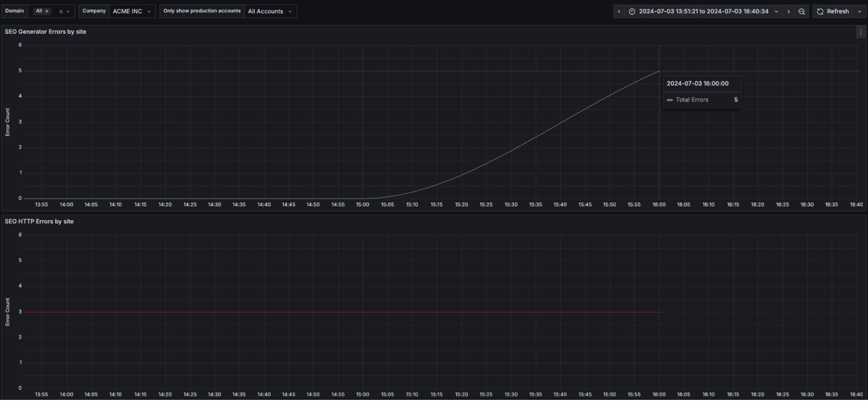Click the Domain filter label
Image resolution: width=868 pixels, height=403 pixels.
tap(14, 11)
